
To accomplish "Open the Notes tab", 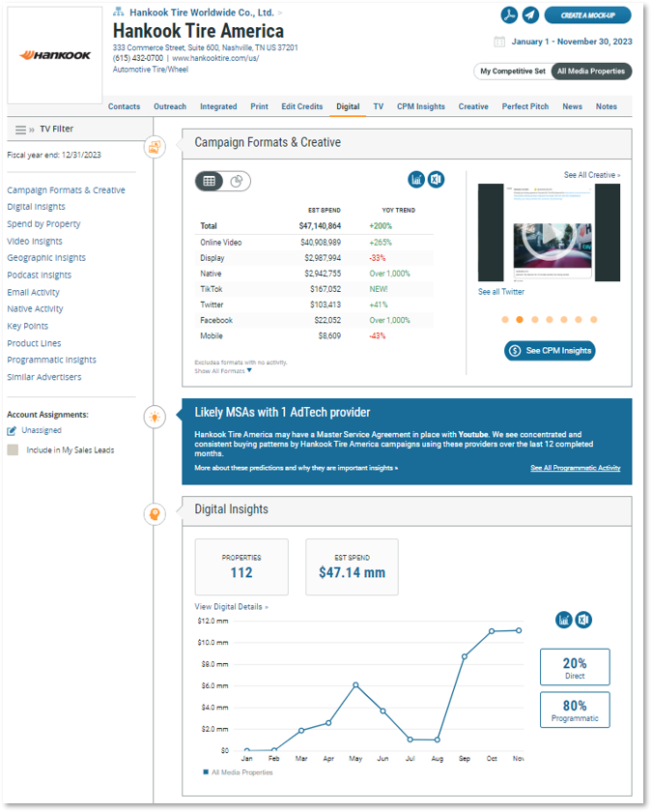I will click(606, 106).
